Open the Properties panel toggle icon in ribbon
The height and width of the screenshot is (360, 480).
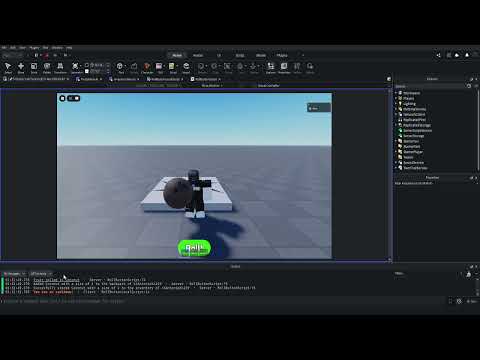tap(284, 68)
